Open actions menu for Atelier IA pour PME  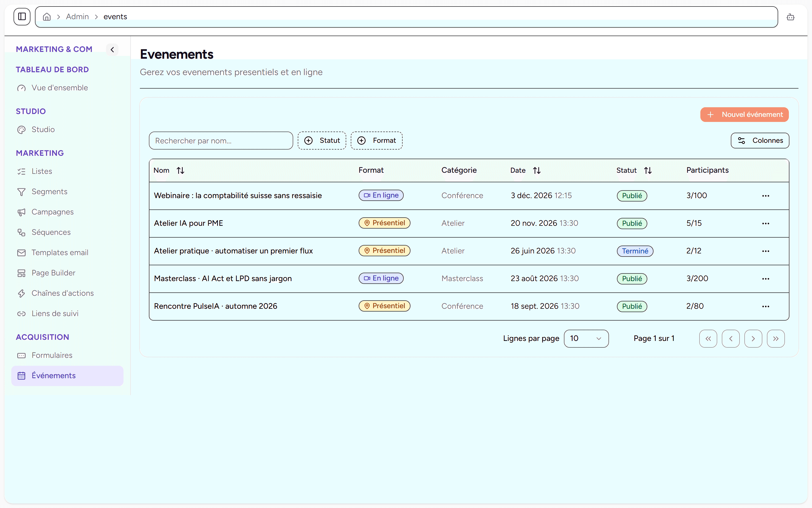(765, 224)
